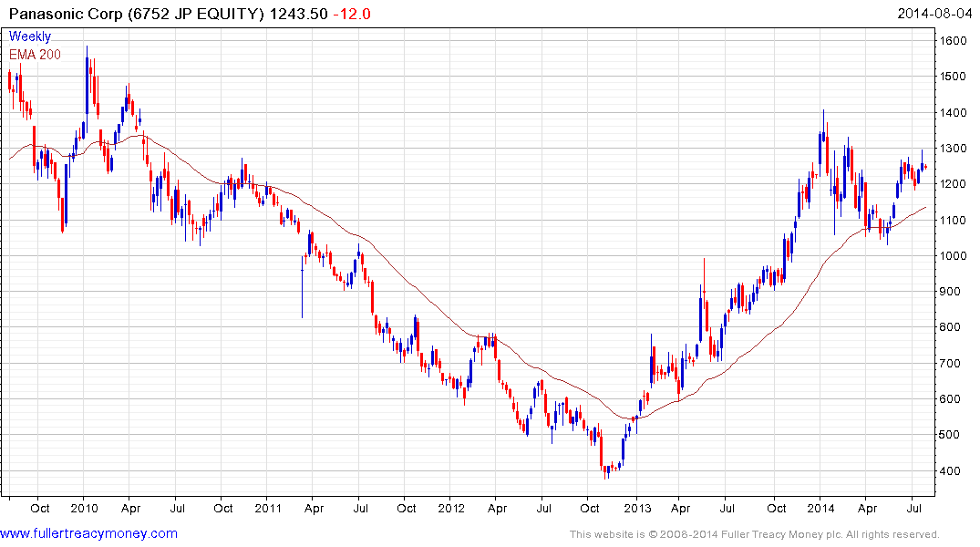The image size is (980, 547).
Task: Click the 1400 price axis label
Action: click(x=954, y=112)
